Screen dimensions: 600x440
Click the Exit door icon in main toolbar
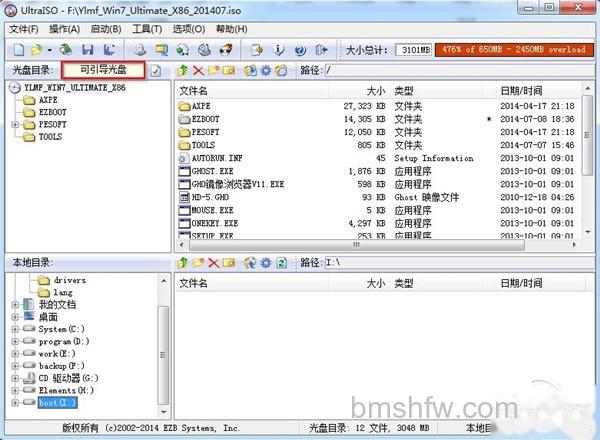tap(321, 50)
